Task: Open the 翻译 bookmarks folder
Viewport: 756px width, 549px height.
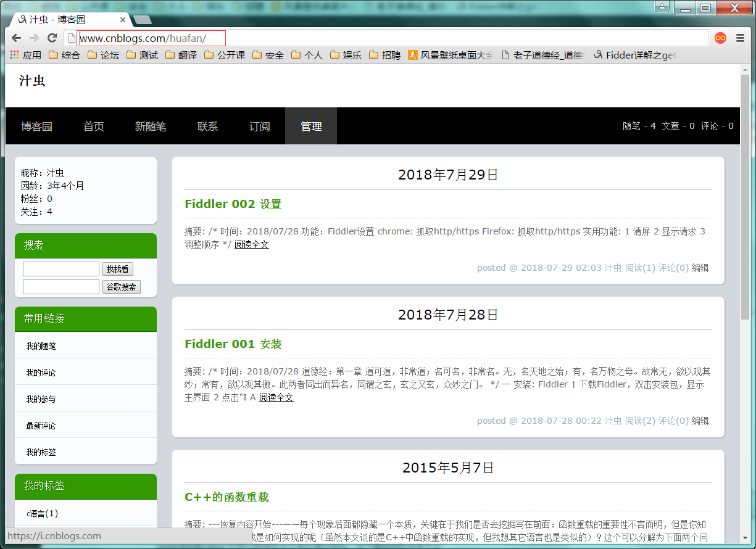Action: (x=181, y=55)
